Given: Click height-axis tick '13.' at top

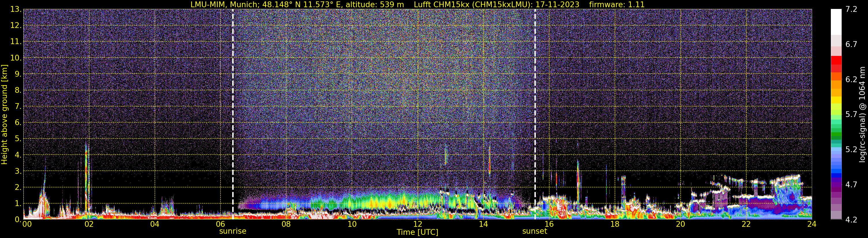Looking at the screenshot, I should coord(16,10).
